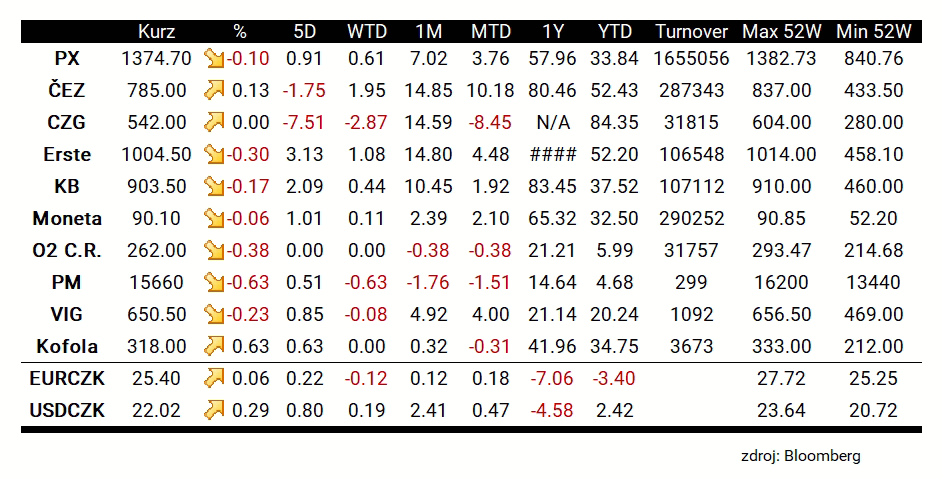Click PX turnover value 1655056
This screenshot has width=943, height=479.
[x=692, y=58]
